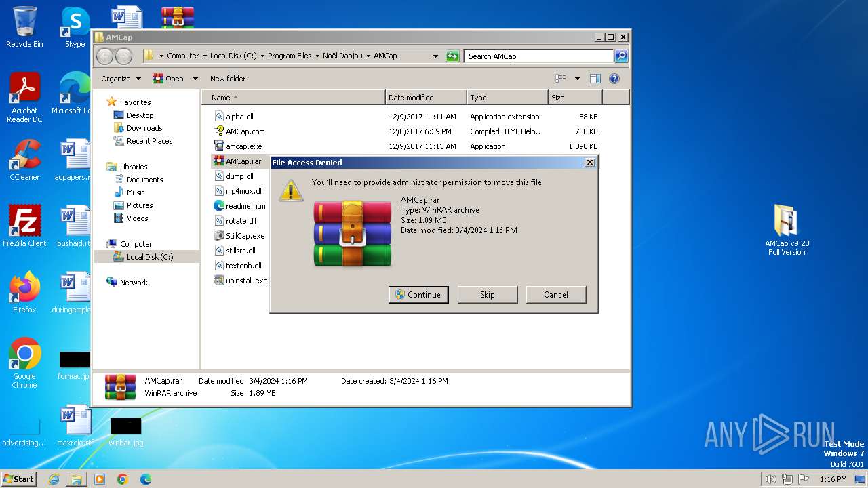Open the Organize menu

pyautogui.click(x=121, y=79)
